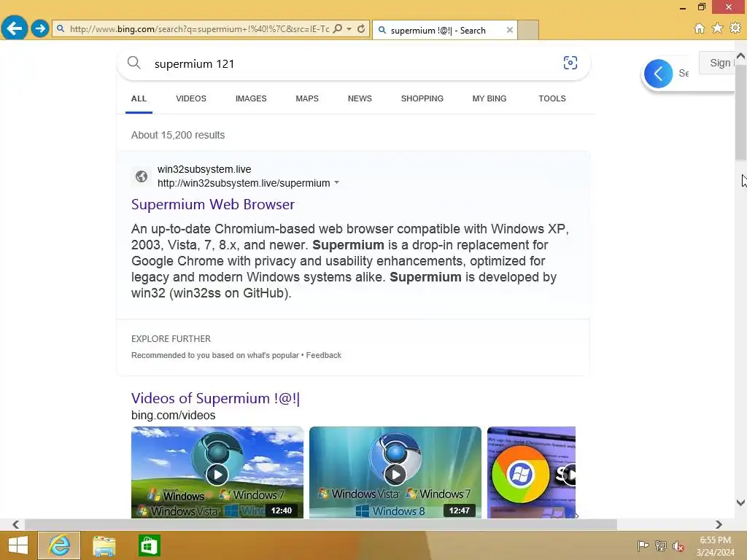Screen dimensions: 747x560
Task: Click the Bing search field with 'supermium 121'
Action: (x=352, y=64)
